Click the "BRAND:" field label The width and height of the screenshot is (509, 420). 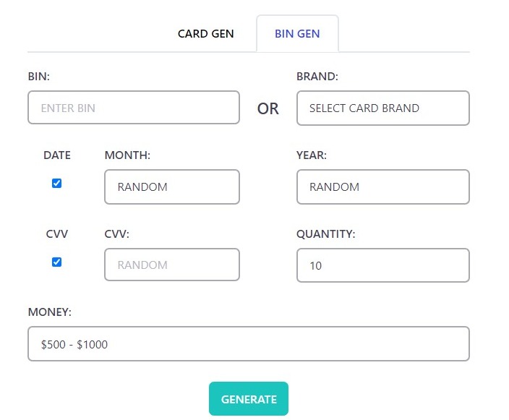tap(317, 77)
